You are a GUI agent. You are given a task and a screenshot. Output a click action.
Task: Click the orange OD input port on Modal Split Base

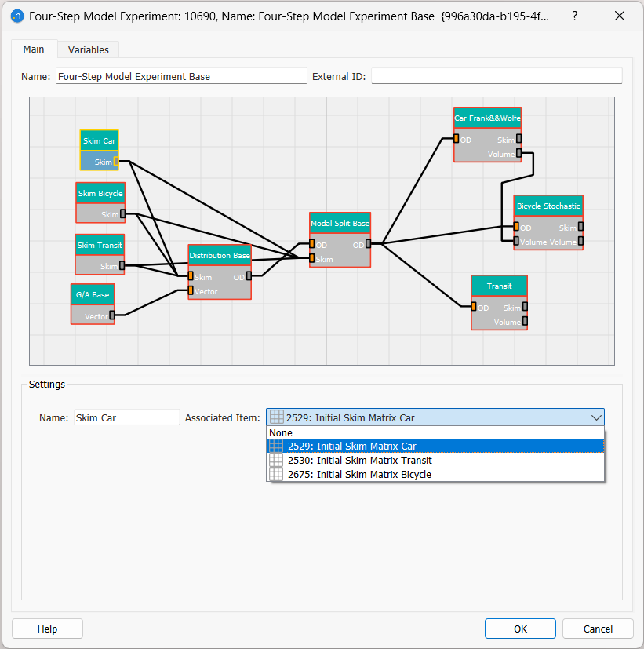(x=312, y=245)
